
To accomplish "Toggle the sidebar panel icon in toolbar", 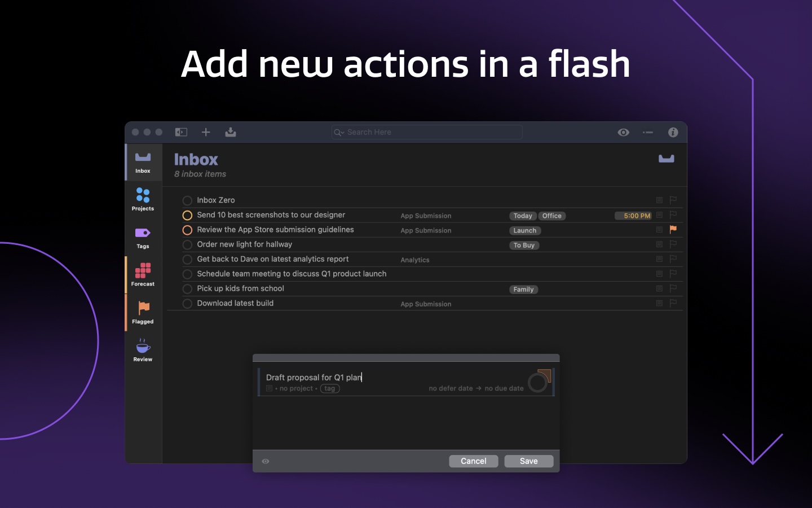I will click(181, 132).
